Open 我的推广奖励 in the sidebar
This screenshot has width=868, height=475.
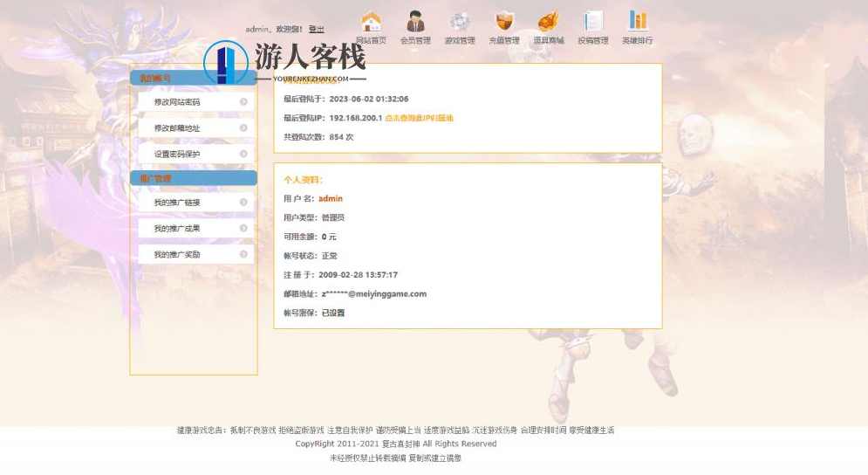(x=196, y=254)
